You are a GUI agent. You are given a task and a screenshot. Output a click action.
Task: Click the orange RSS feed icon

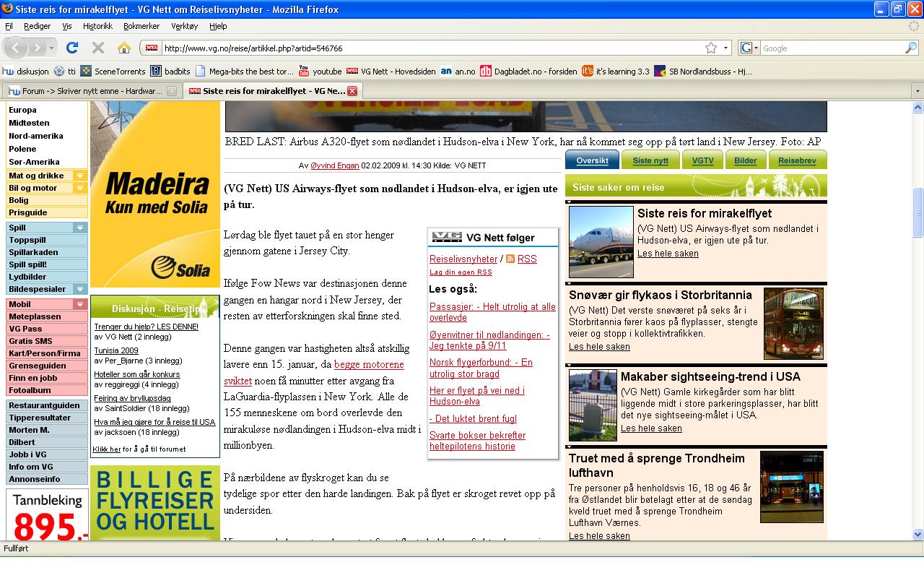(510, 259)
